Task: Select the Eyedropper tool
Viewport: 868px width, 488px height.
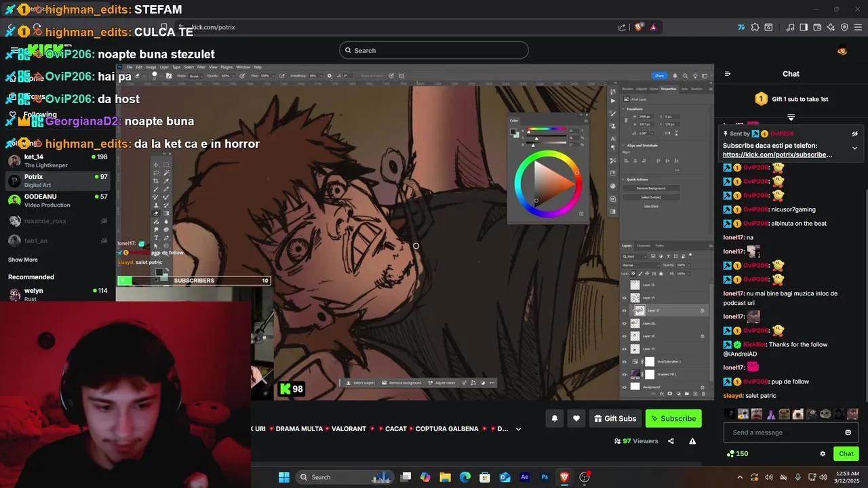Action: click(166, 181)
